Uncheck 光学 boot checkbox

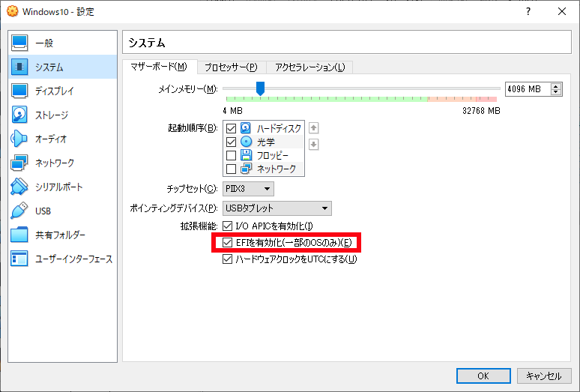[232, 142]
